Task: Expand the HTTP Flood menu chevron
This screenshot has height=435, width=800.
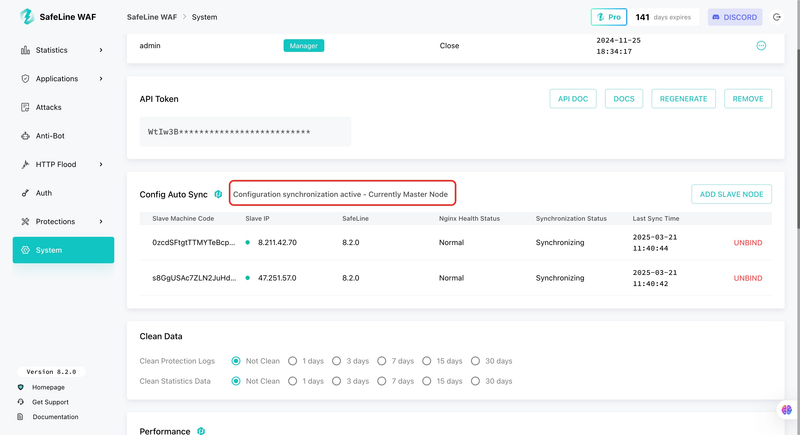Action: (101, 164)
